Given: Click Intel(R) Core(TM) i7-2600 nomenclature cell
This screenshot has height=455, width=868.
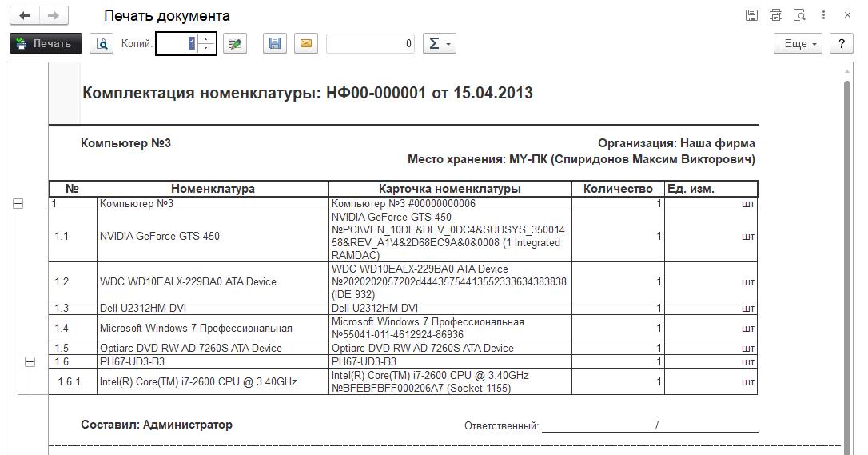Looking at the screenshot, I should tap(213, 382).
